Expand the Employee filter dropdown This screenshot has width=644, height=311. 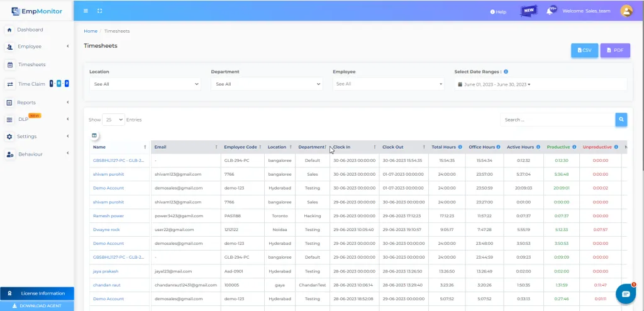tap(388, 84)
